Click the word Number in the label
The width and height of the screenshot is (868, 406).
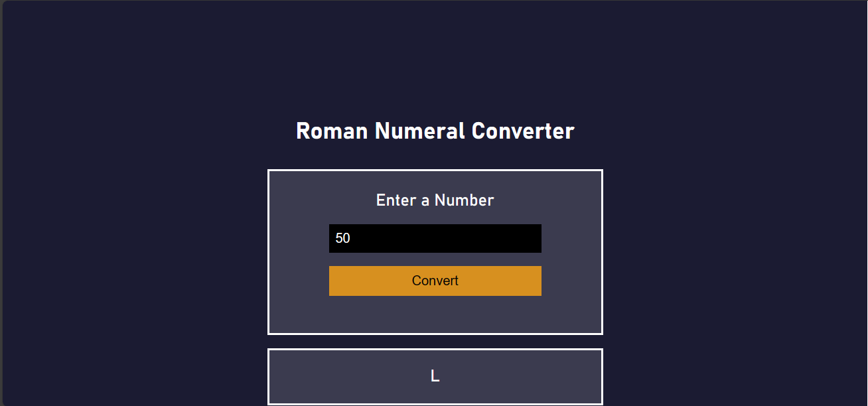465,200
